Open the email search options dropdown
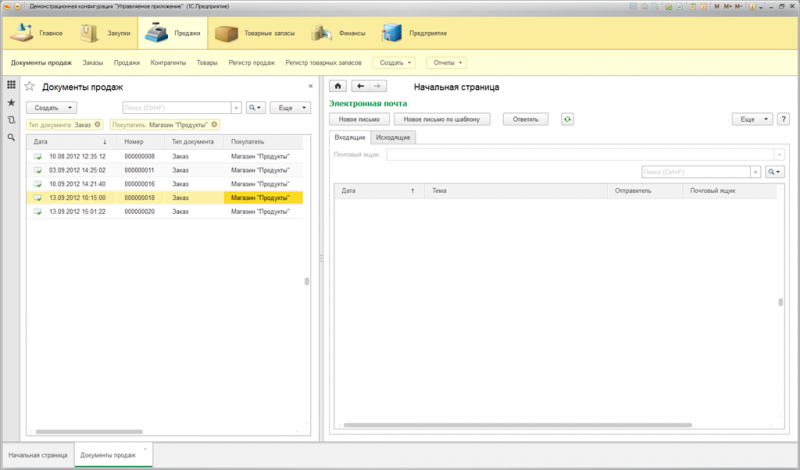 774,172
